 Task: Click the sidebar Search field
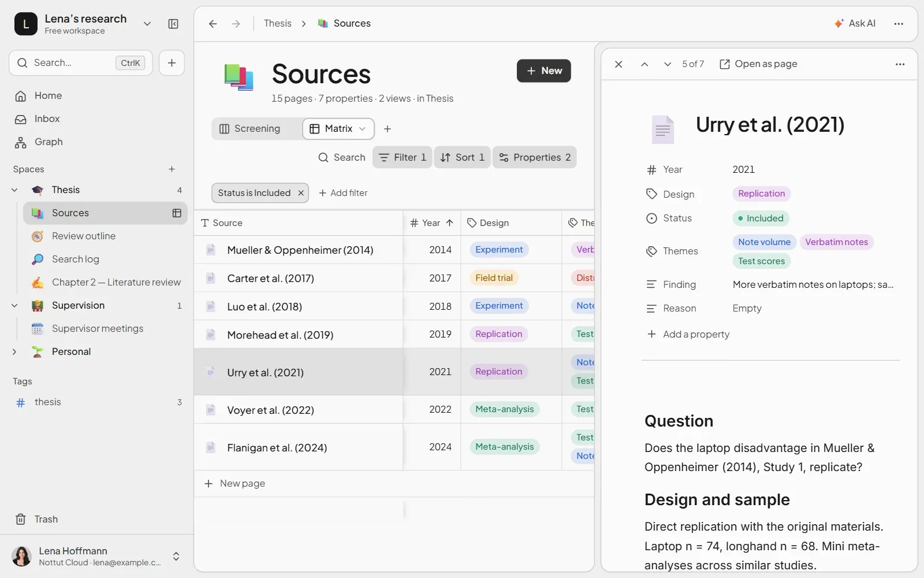81,63
